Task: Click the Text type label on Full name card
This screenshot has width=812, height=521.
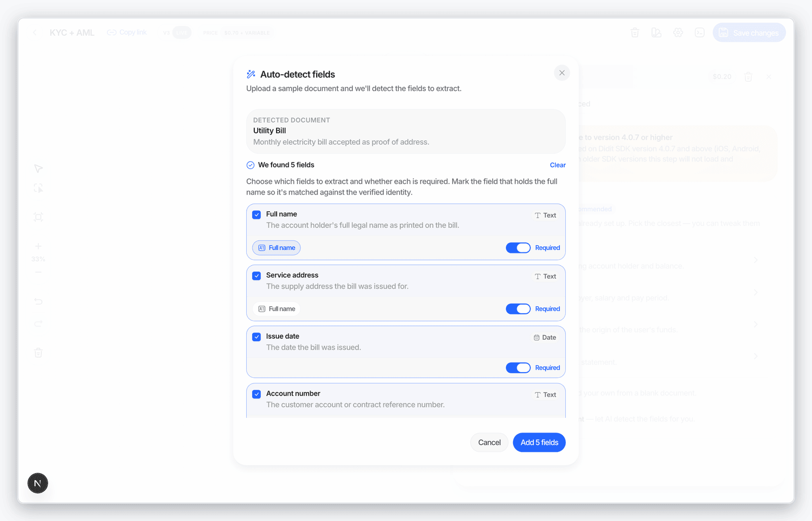Action: (x=546, y=215)
